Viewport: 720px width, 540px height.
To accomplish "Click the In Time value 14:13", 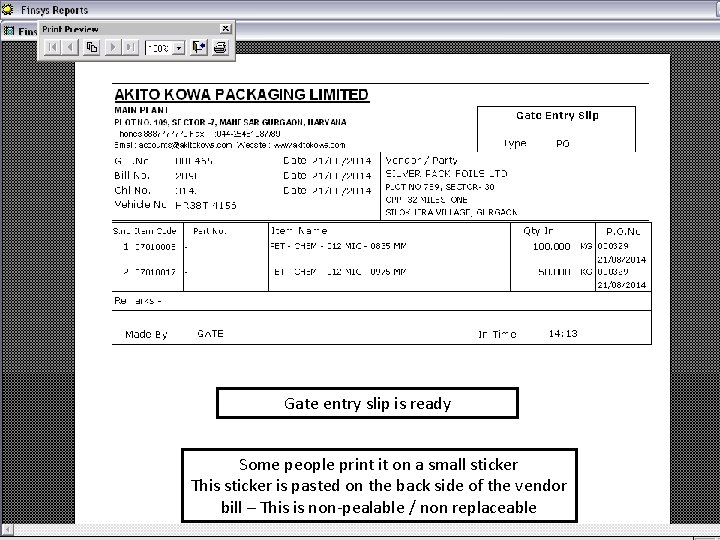I will click(563, 334).
